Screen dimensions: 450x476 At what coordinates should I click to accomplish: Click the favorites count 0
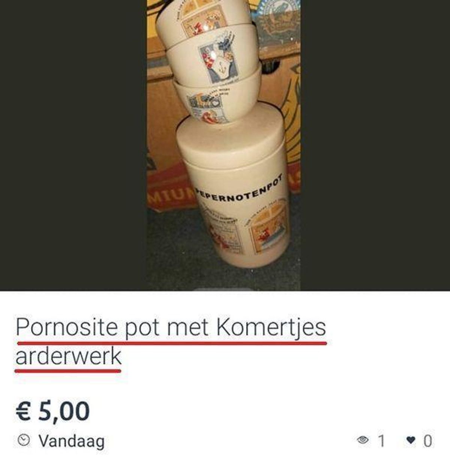pos(427,441)
